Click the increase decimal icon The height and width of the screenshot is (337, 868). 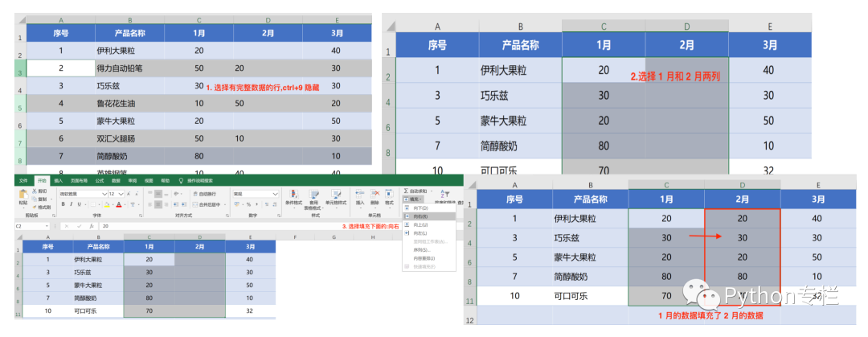[x=267, y=204]
